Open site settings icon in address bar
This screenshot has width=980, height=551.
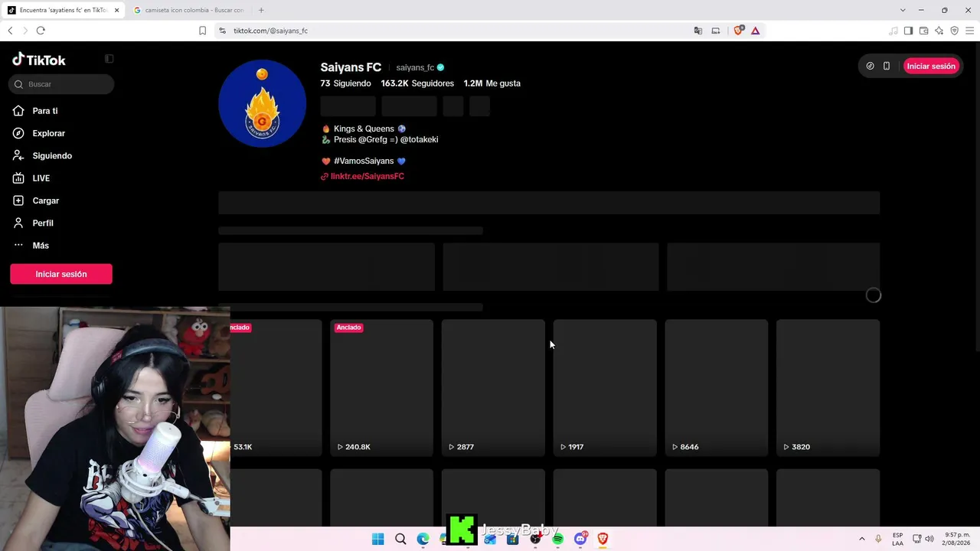point(222,31)
